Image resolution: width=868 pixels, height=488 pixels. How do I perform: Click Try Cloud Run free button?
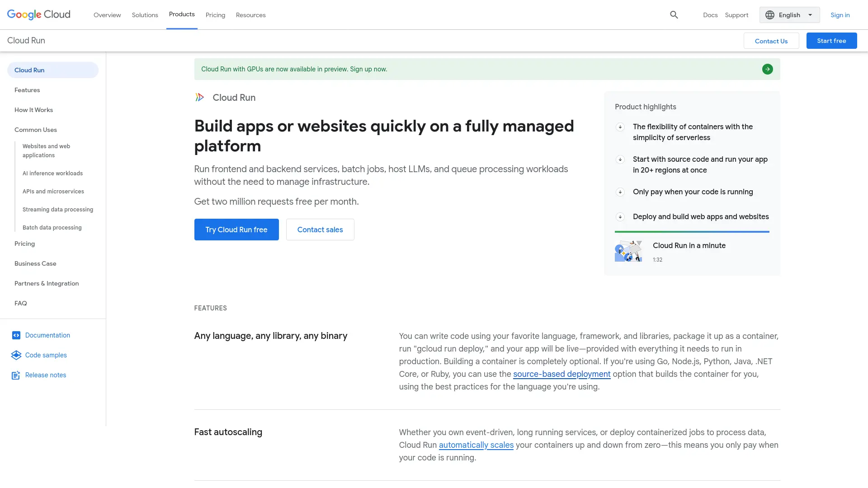(x=236, y=230)
